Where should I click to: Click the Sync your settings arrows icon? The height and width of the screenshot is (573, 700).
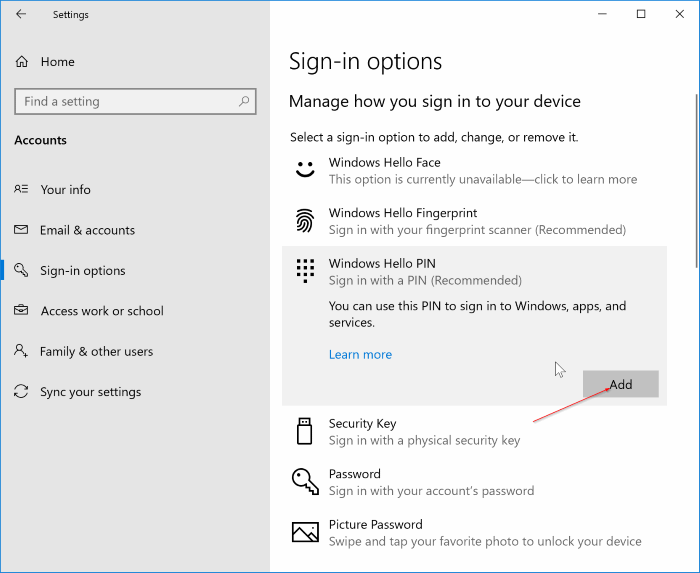click(x=21, y=391)
